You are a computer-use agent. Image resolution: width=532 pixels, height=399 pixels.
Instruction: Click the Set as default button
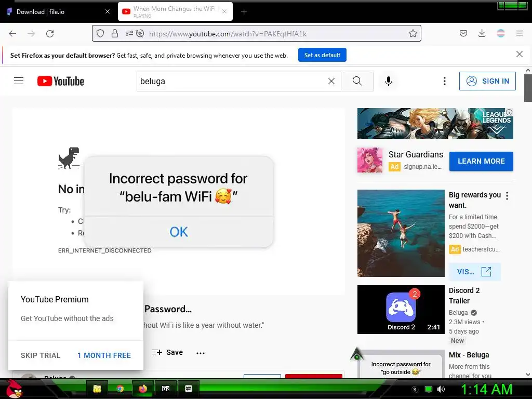pos(322,55)
